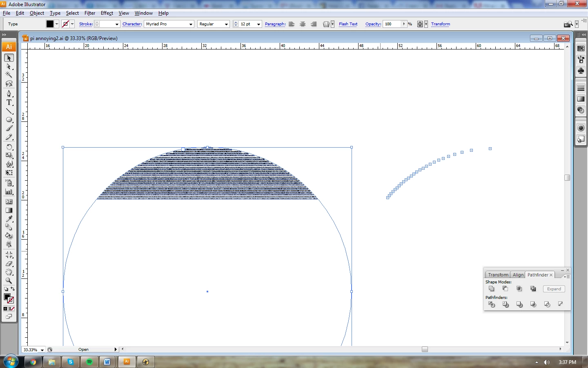Select the Magic Wand tool

9,74
